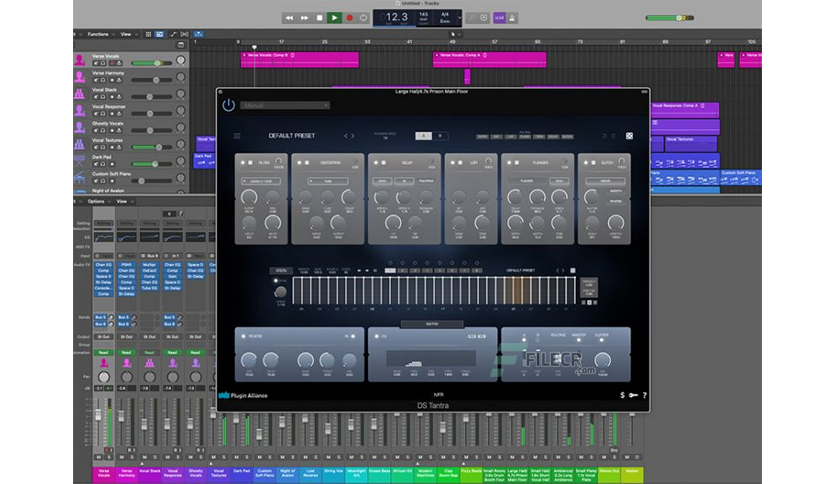Image resolution: width=836 pixels, height=484 pixels.
Task: Click the blue catch playhead icon
Action: click(198, 34)
